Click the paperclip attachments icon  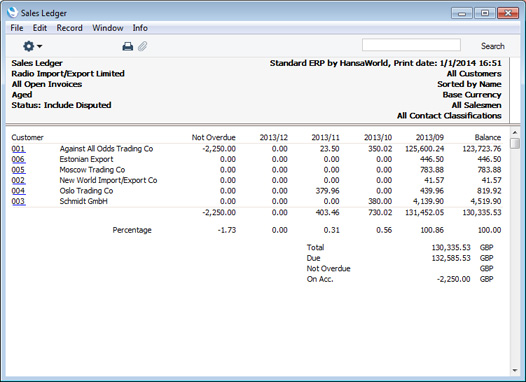click(x=143, y=46)
